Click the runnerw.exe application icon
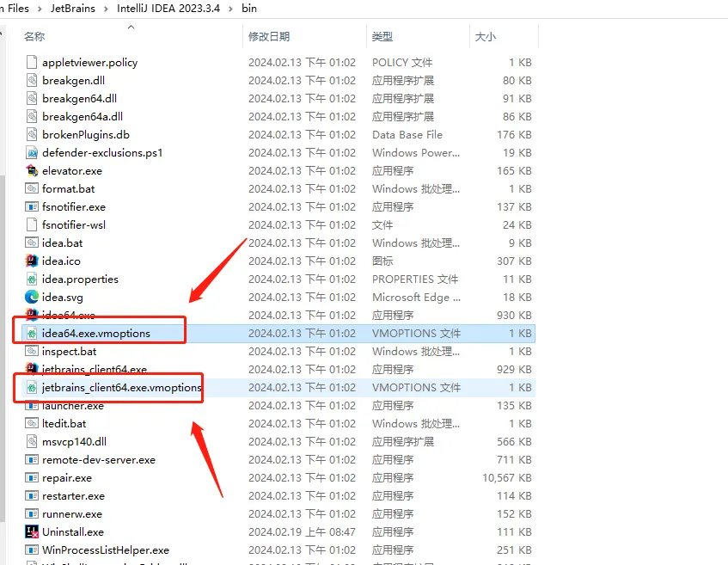 click(32, 514)
